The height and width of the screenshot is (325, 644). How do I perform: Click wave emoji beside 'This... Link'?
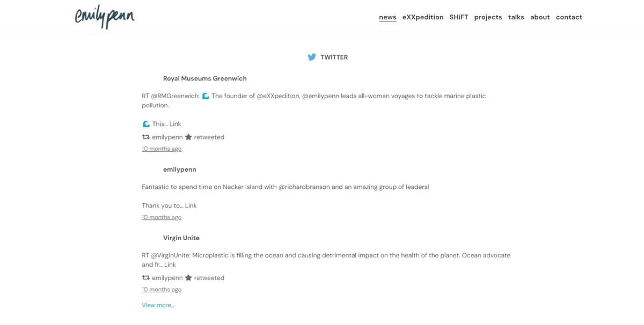coord(146,124)
